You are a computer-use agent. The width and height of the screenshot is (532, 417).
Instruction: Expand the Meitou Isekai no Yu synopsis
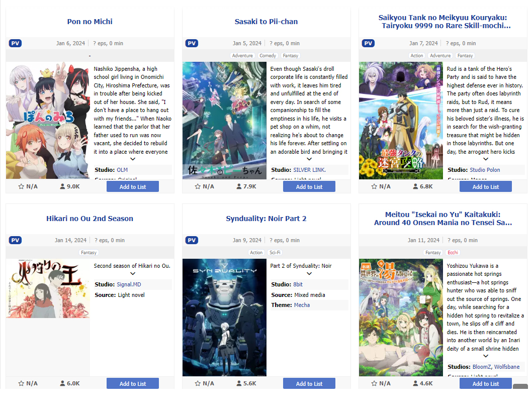tap(486, 356)
